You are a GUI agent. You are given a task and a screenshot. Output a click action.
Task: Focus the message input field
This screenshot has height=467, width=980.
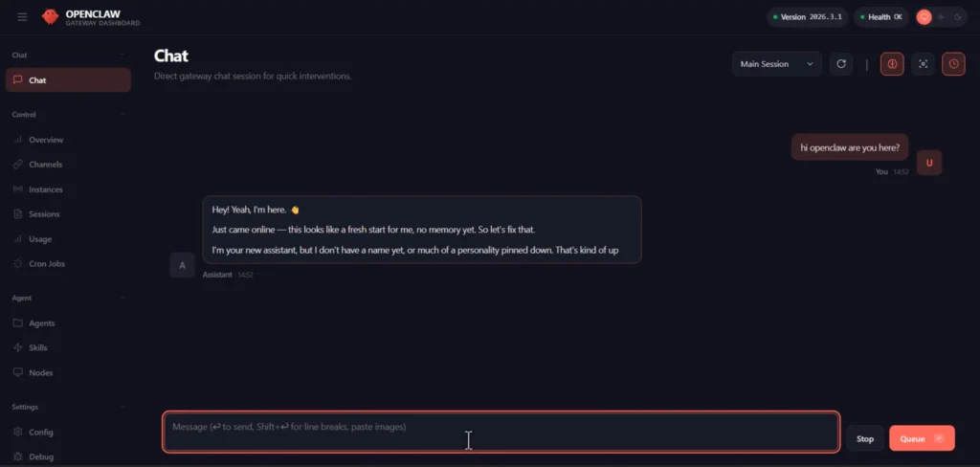tap(501, 431)
